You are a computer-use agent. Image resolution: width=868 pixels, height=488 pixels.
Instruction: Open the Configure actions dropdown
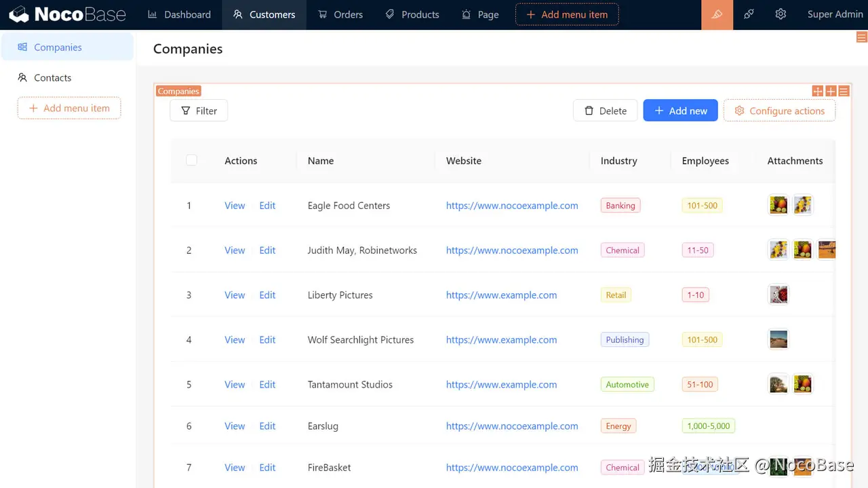pyautogui.click(x=779, y=111)
